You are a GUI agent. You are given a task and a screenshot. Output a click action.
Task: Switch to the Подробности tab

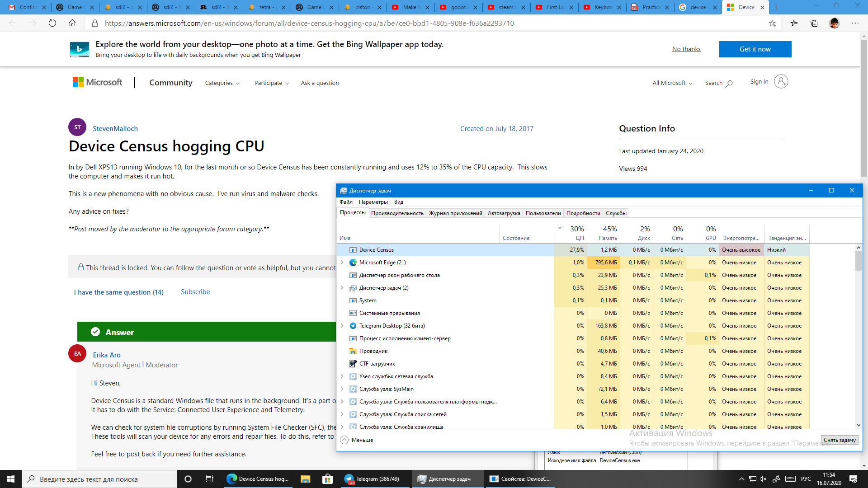(584, 213)
